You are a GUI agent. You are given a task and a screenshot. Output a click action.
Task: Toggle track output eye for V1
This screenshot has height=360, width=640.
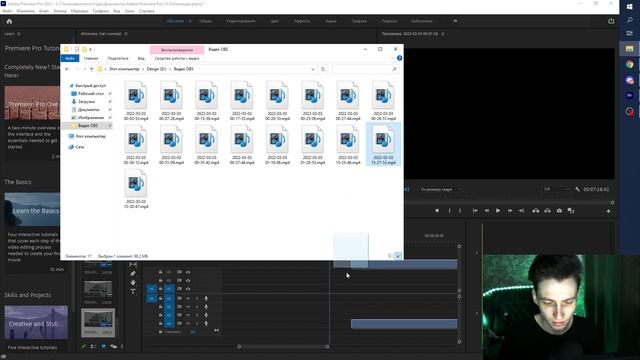(188, 289)
